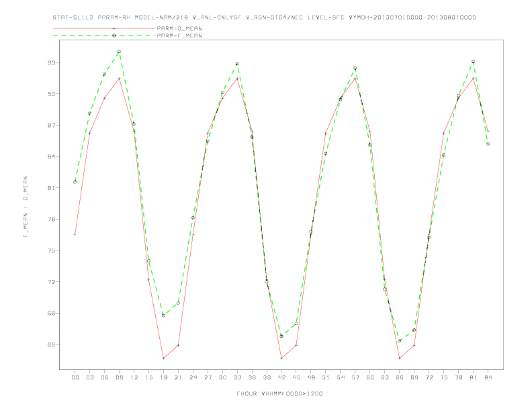Click x-axis hour label 27
The image size is (532, 411).
(208, 377)
